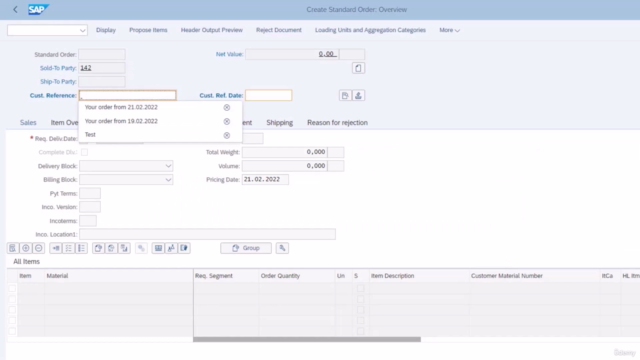Switch to the Item Overview tab
Viewport: 640px width, 360px height.
(64, 122)
